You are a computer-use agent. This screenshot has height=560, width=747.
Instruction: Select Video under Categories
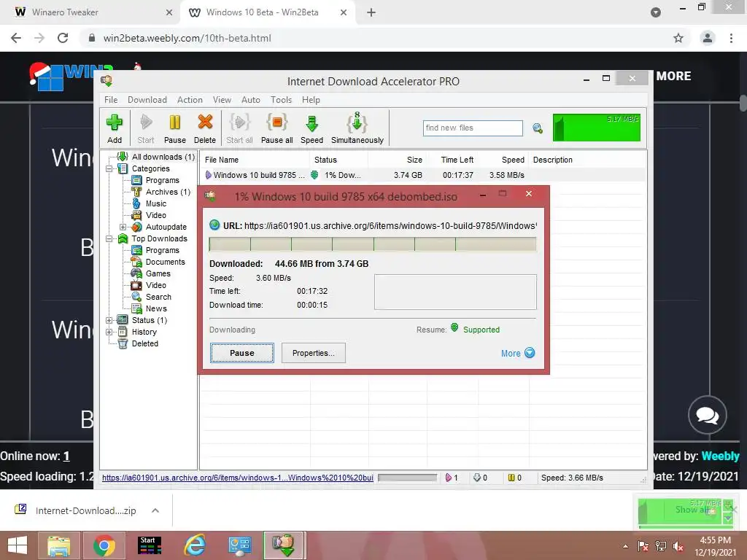click(x=156, y=215)
